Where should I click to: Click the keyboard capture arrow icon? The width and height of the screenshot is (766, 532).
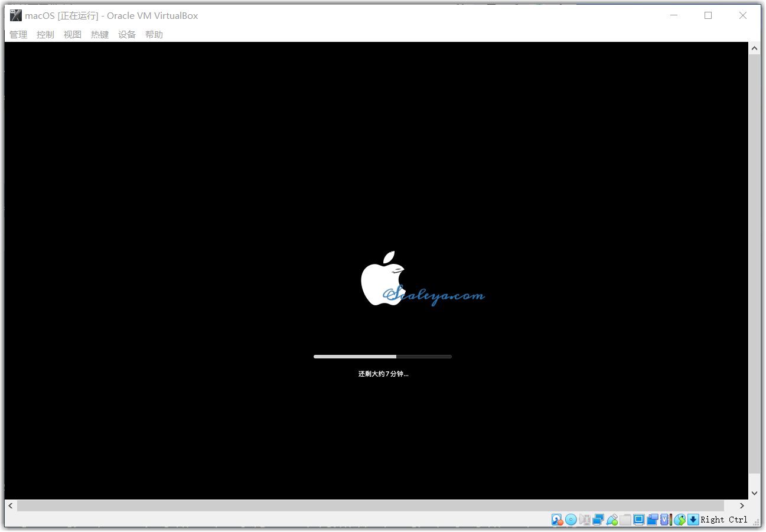tap(693, 520)
